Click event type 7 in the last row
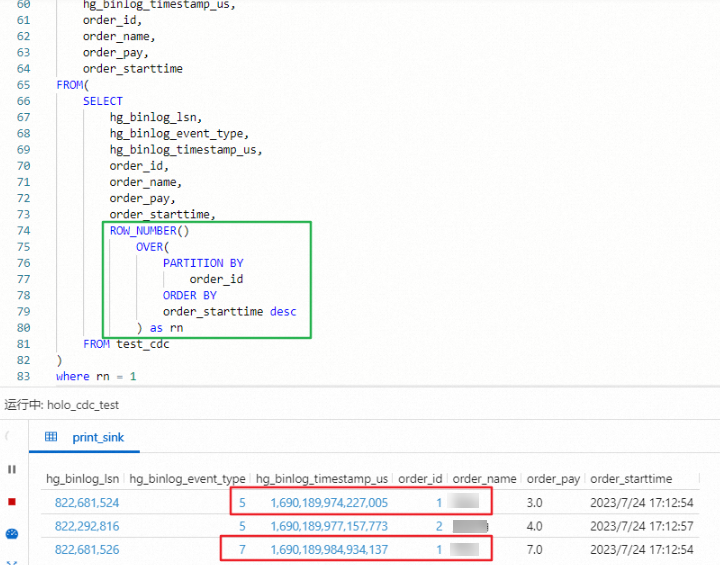720x565 pixels. [242, 549]
